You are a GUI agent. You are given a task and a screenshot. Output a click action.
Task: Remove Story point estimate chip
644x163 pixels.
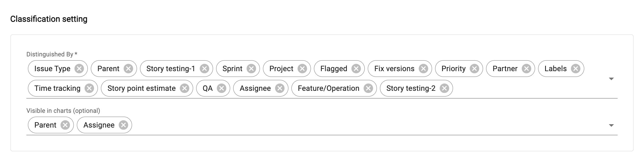[x=184, y=88]
